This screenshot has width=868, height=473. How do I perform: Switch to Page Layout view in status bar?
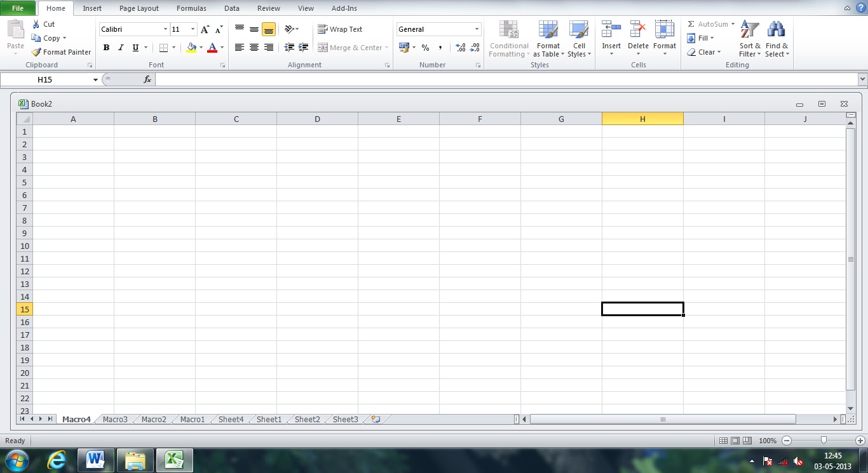735,441
